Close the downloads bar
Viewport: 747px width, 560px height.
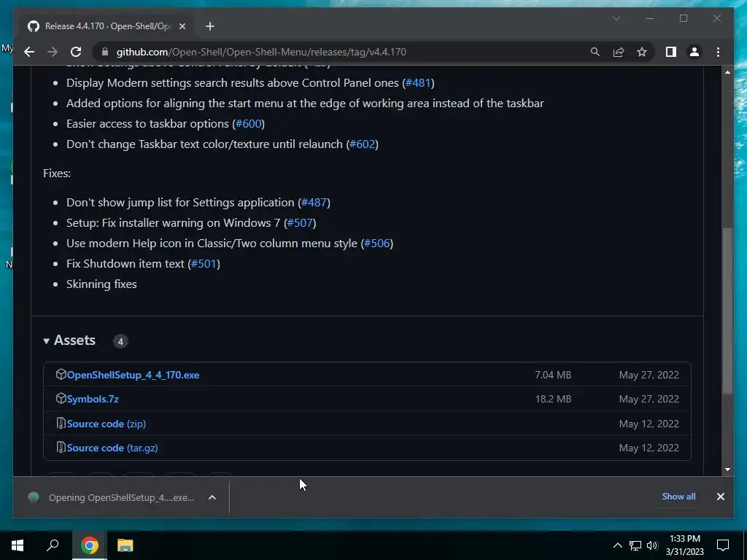tap(720, 497)
